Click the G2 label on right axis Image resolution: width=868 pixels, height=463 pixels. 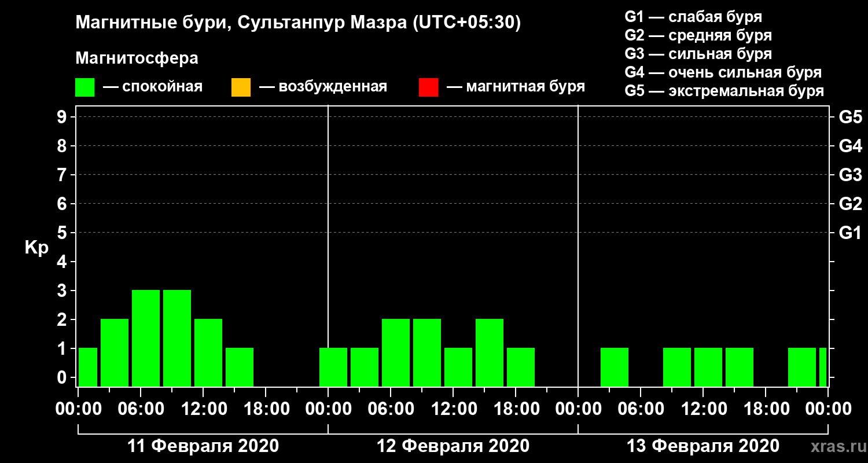pos(851,204)
